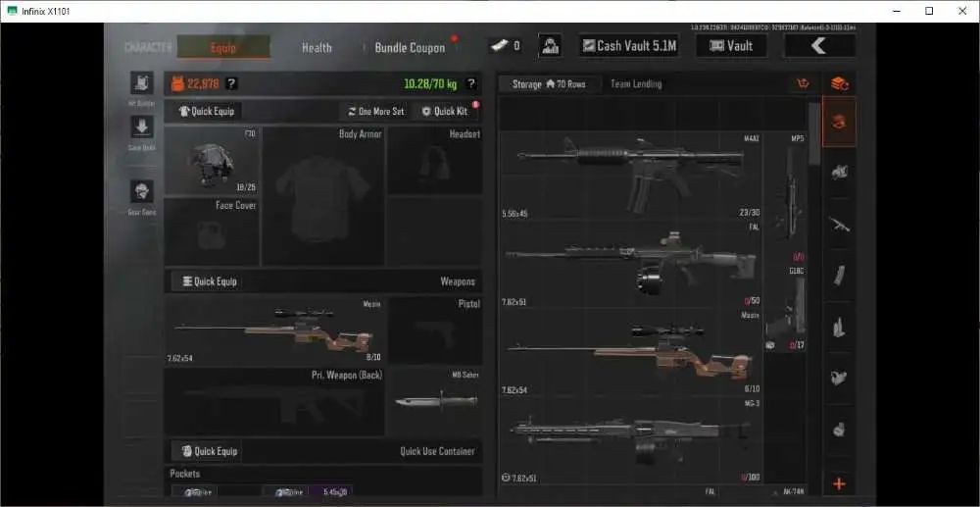Open the Bundle Coupon tab

[x=410, y=47]
